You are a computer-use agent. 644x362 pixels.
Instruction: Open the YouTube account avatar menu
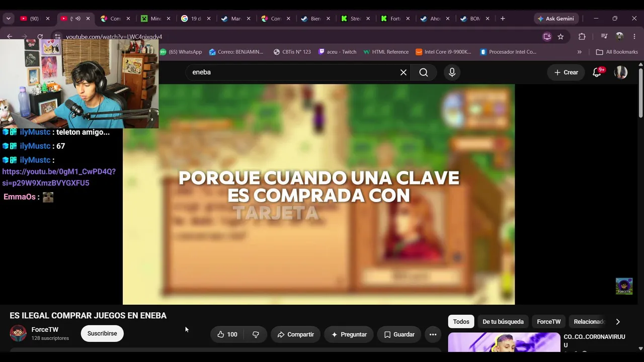tap(621, 72)
